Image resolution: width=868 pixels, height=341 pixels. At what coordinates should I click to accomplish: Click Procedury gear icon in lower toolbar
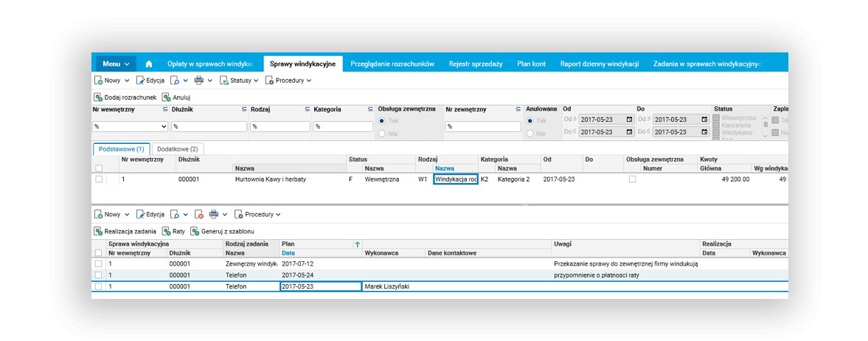pyautogui.click(x=239, y=214)
